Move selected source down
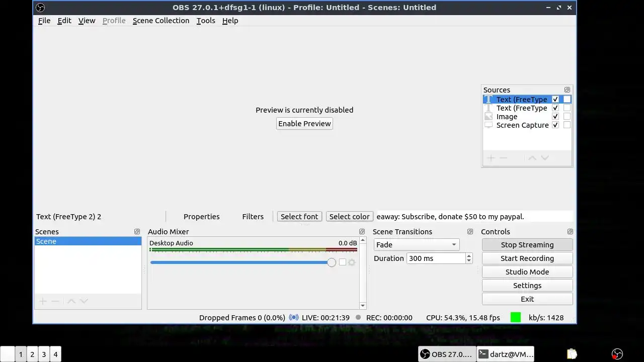Image resolution: width=644 pixels, height=362 pixels. pos(544,158)
